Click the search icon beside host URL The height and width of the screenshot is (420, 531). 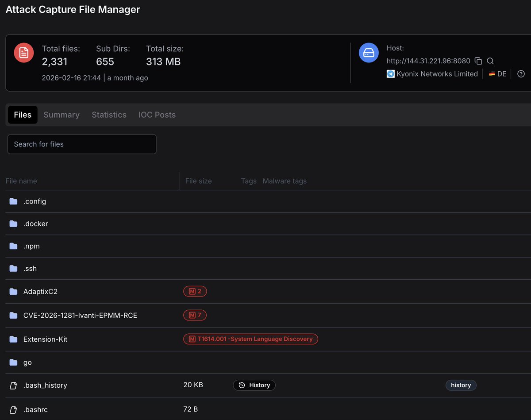[490, 61]
